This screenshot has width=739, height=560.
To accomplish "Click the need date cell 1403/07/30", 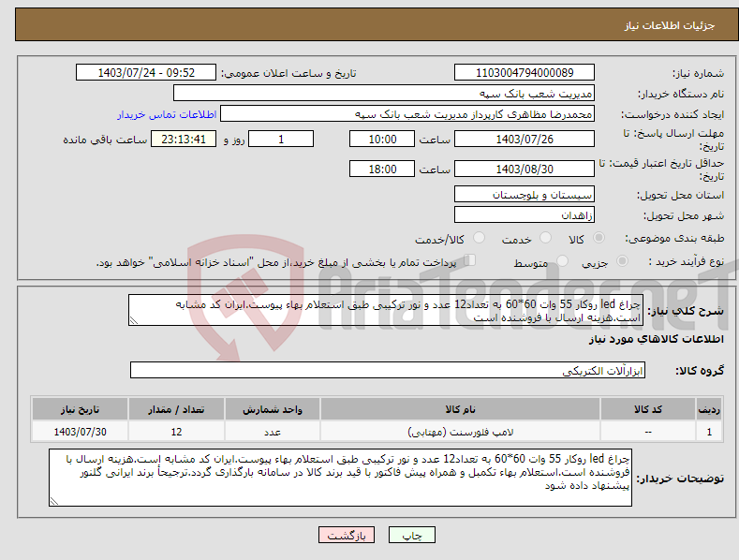I will 81,432.
